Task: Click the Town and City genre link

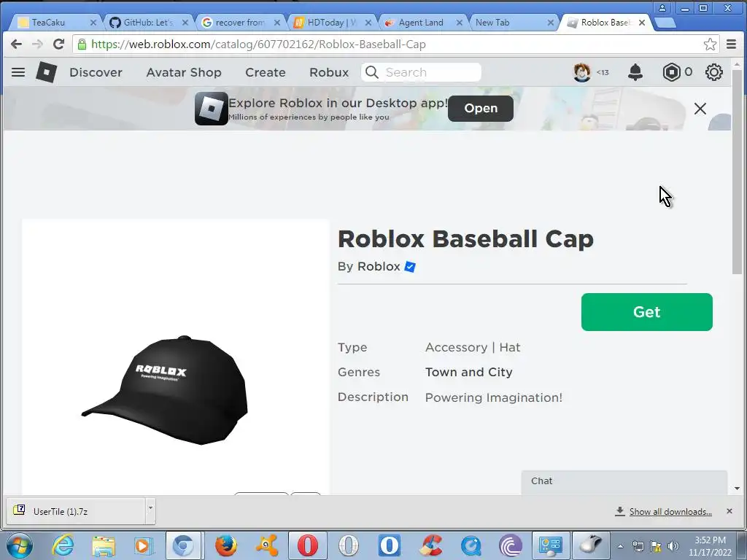Action: (x=469, y=373)
